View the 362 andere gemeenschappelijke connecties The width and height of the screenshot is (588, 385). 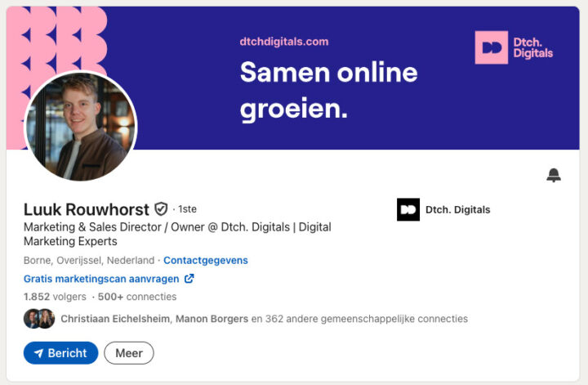367,319
